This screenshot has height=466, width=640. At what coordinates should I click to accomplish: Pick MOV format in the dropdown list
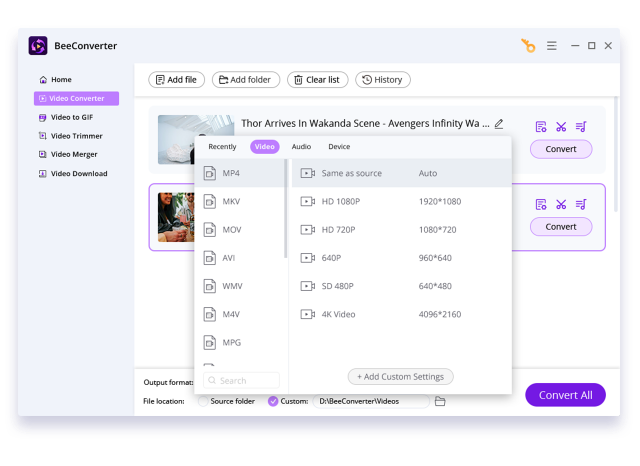tap(231, 229)
